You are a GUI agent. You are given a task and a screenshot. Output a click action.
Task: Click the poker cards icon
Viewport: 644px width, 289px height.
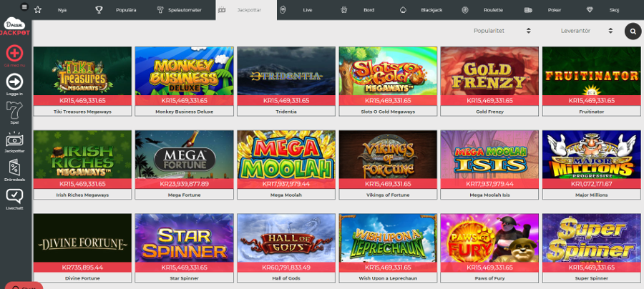pyautogui.click(x=528, y=10)
